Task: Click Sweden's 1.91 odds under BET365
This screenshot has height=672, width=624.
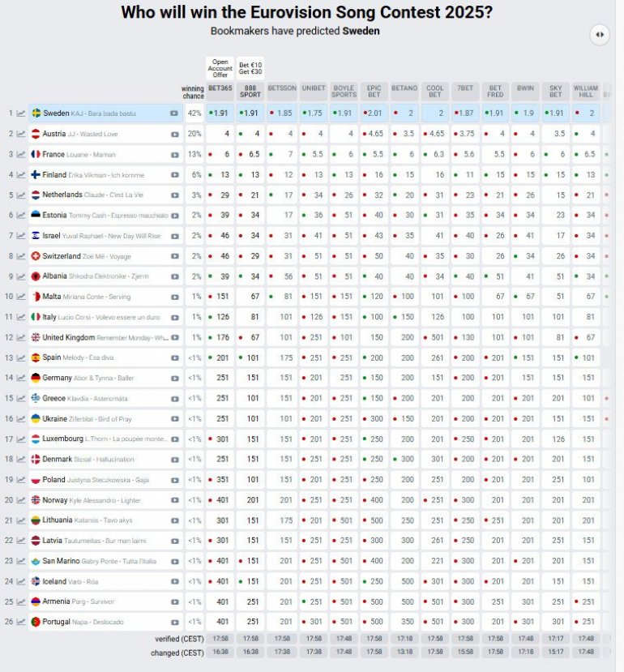Action: [220, 113]
